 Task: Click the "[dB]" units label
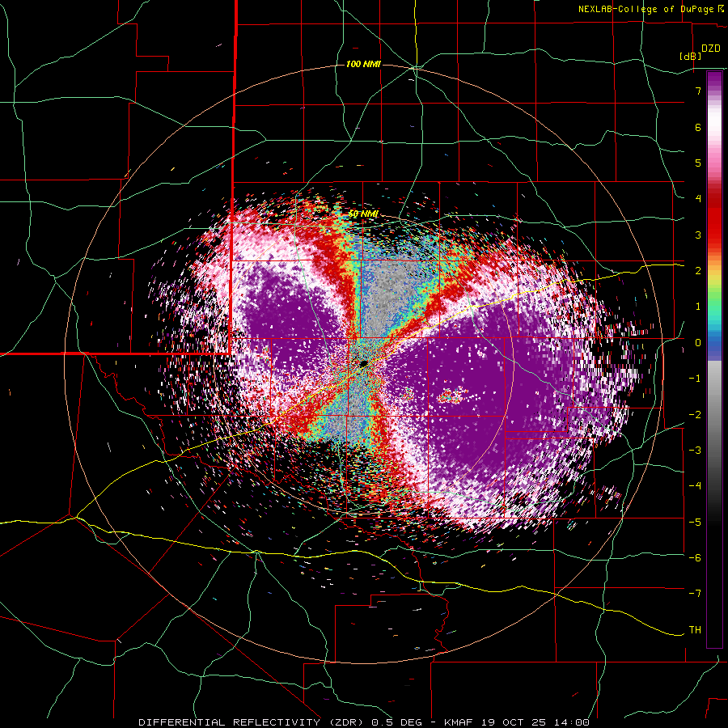click(691, 57)
